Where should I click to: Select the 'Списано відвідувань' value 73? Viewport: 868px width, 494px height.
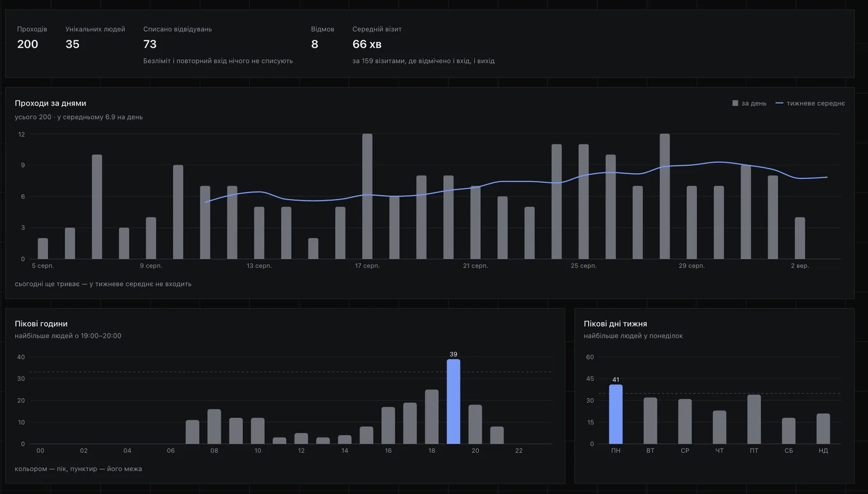pos(150,44)
